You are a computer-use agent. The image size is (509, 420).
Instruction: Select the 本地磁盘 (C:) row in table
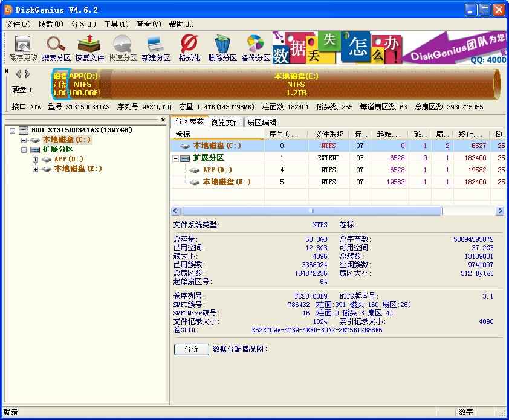(x=338, y=146)
